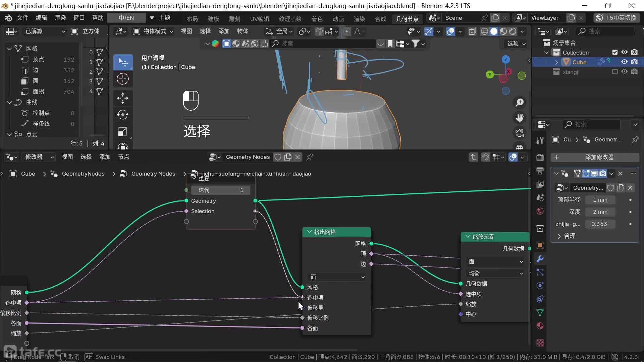Open the 渲染 menu in top bar
Screen dimensions: 644x362
click(x=60, y=18)
